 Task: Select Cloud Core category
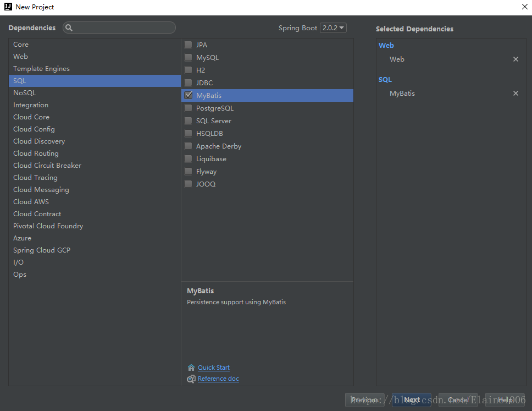pos(95,117)
